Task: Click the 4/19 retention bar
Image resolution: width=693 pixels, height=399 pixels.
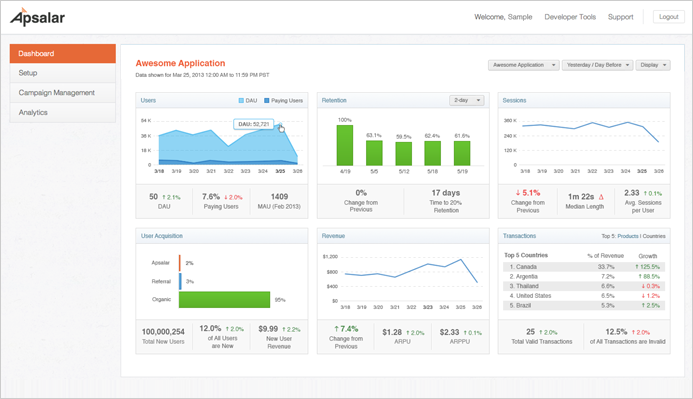Action: point(345,145)
